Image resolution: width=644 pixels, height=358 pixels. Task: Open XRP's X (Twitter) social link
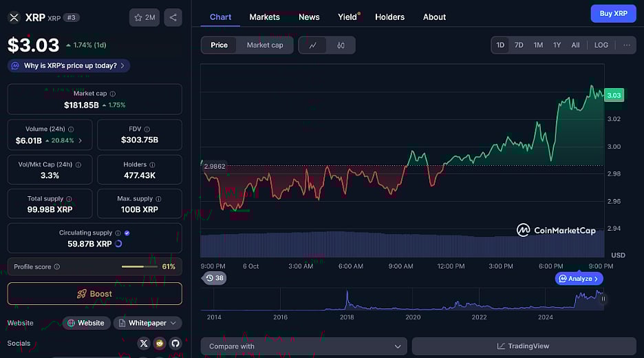[144, 344]
